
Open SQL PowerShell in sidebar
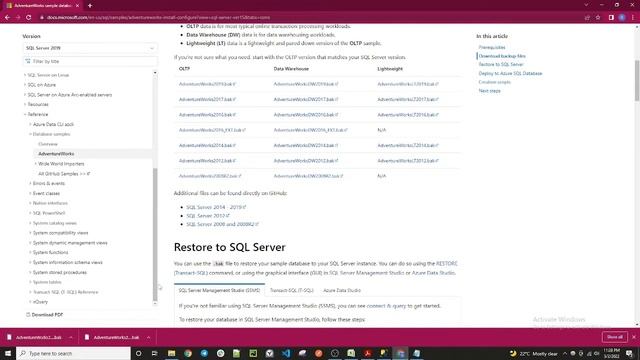point(49,213)
